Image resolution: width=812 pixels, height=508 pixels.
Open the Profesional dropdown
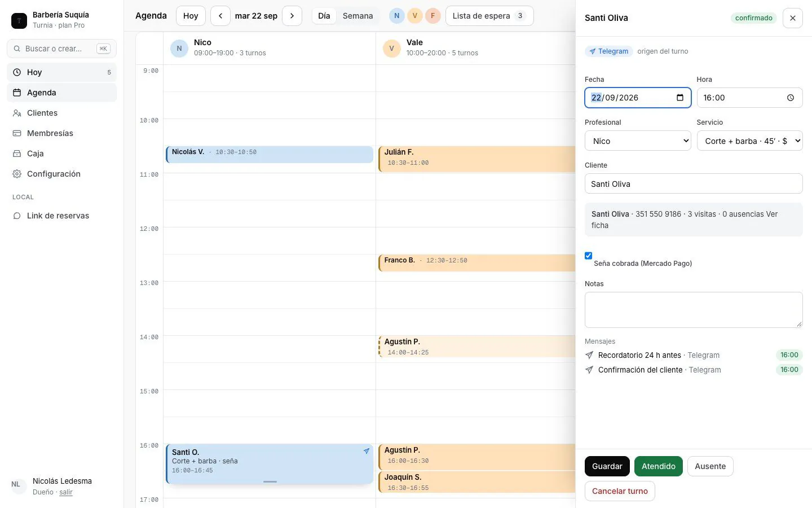coord(638,141)
